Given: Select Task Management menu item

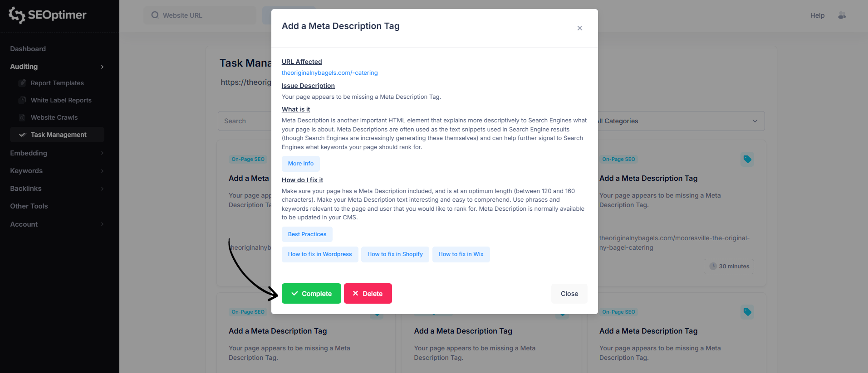Looking at the screenshot, I should (x=58, y=135).
